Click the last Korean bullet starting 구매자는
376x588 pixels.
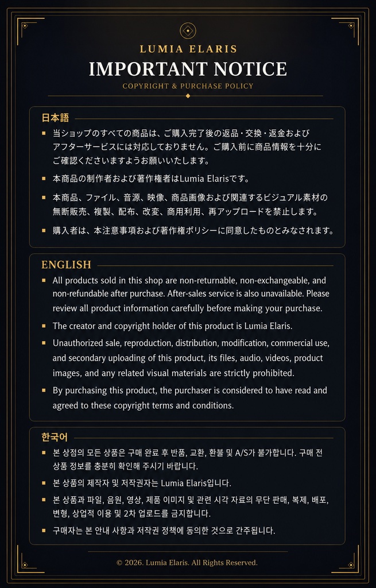[x=164, y=530]
